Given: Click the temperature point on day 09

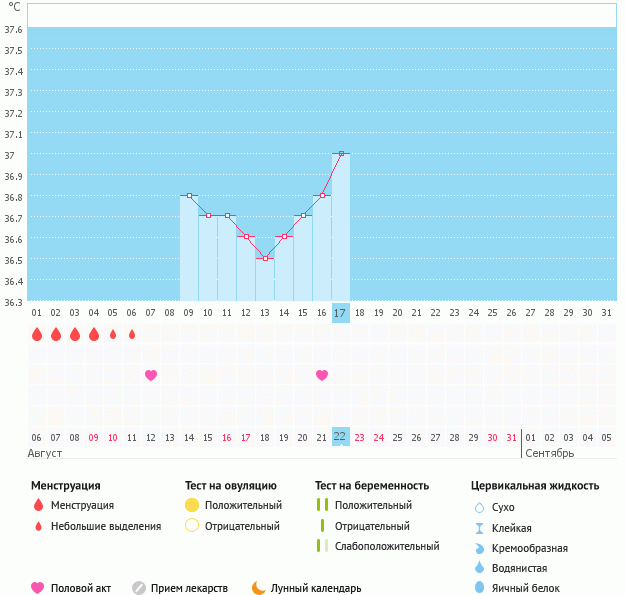Looking at the screenshot, I should (x=189, y=196).
